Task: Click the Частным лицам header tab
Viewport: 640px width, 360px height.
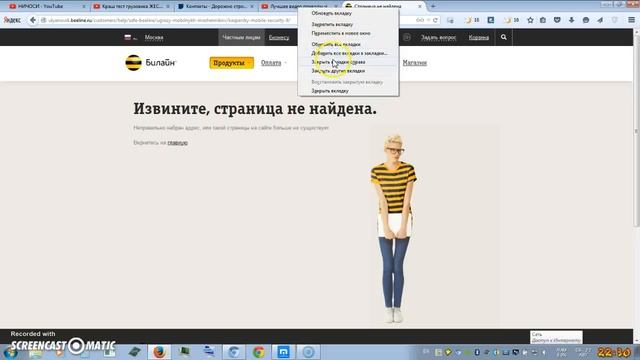Action: point(241,37)
